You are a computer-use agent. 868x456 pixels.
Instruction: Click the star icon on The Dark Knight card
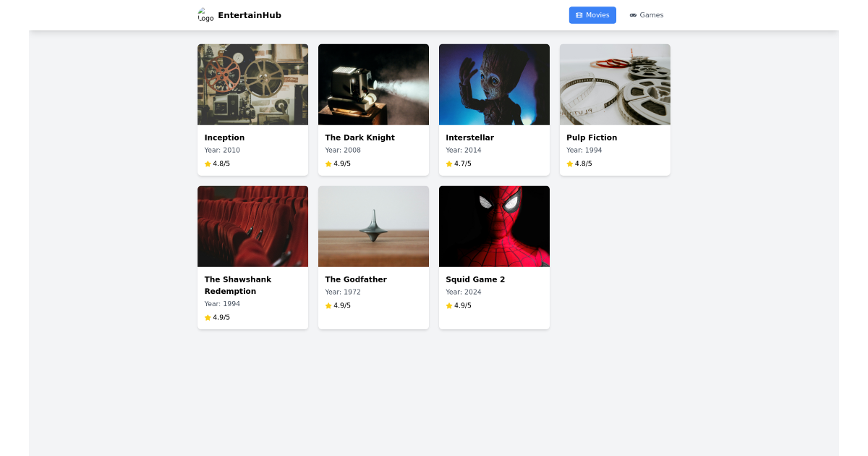click(x=328, y=164)
